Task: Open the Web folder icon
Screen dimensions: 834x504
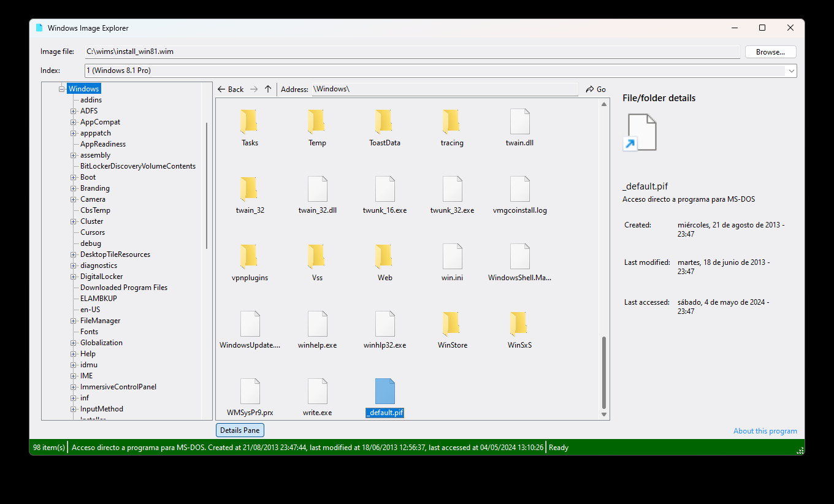Action: 384,256
